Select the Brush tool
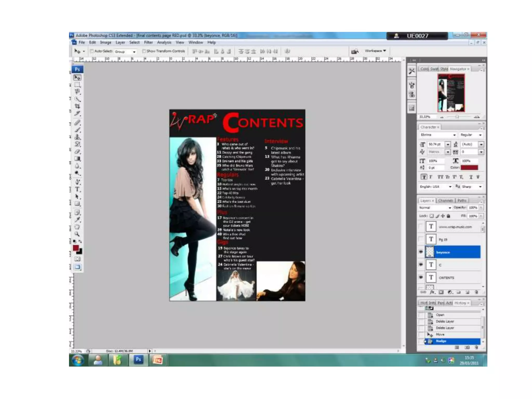 (x=77, y=130)
